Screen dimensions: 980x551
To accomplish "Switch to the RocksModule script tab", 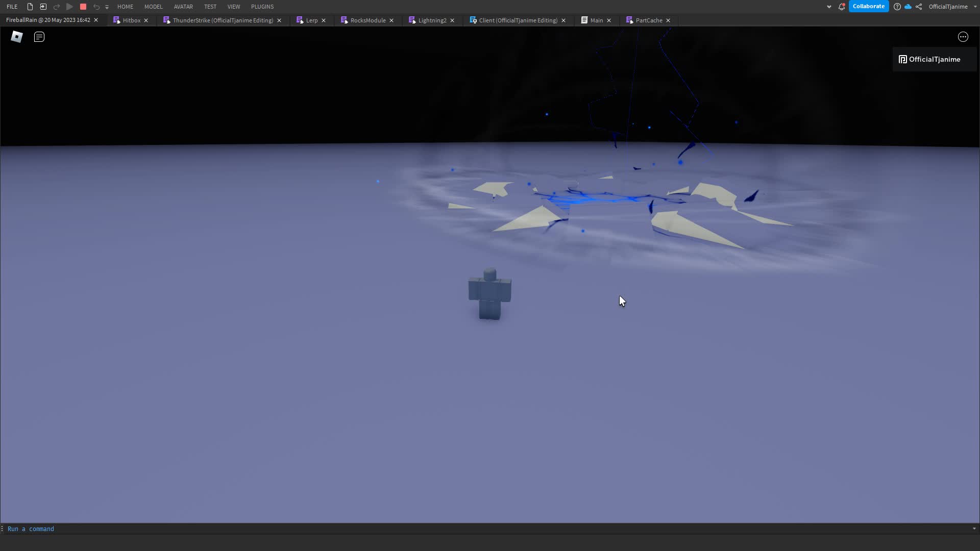I will [x=367, y=20].
